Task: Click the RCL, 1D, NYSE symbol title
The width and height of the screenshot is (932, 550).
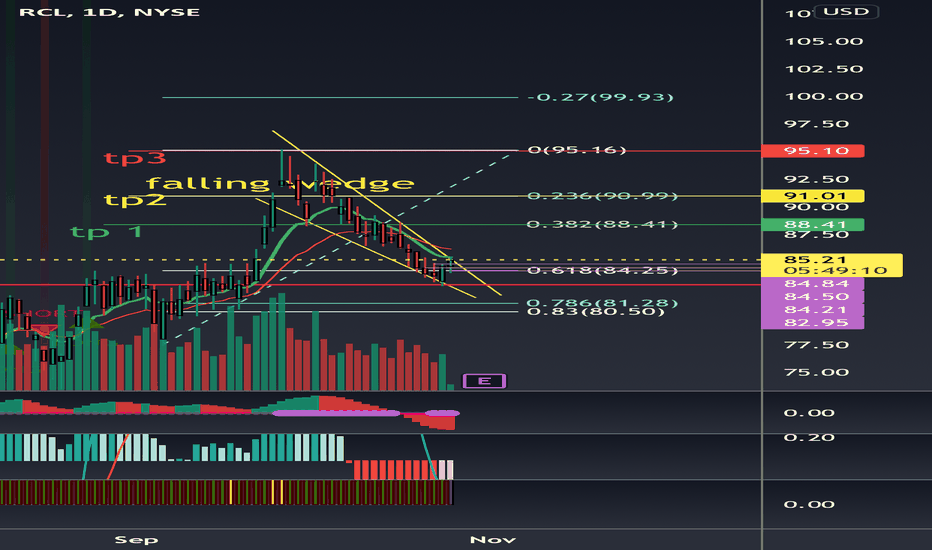Action: click(x=109, y=12)
